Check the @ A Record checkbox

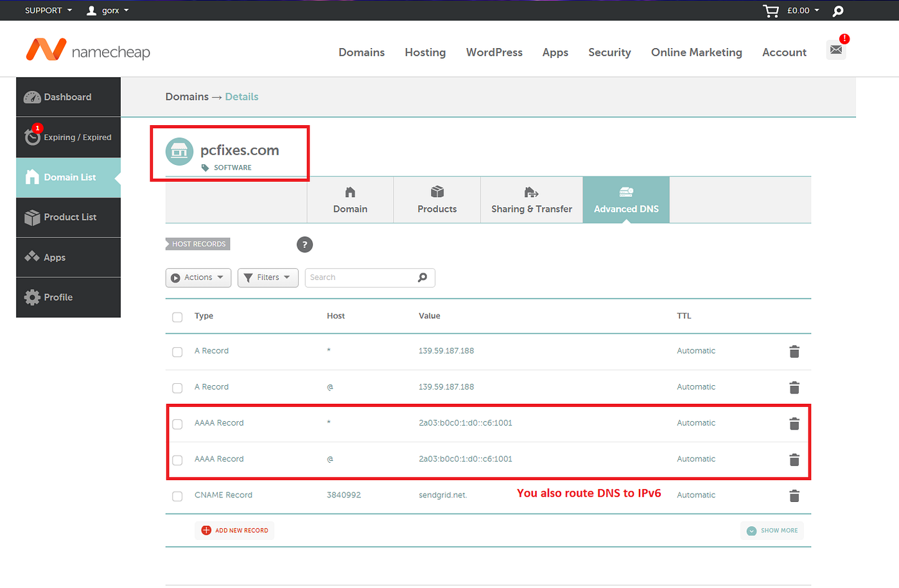pos(177,388)
